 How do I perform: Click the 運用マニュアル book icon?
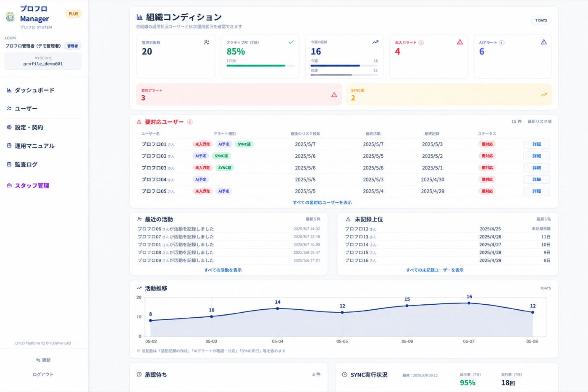click(x=9, y=146)
